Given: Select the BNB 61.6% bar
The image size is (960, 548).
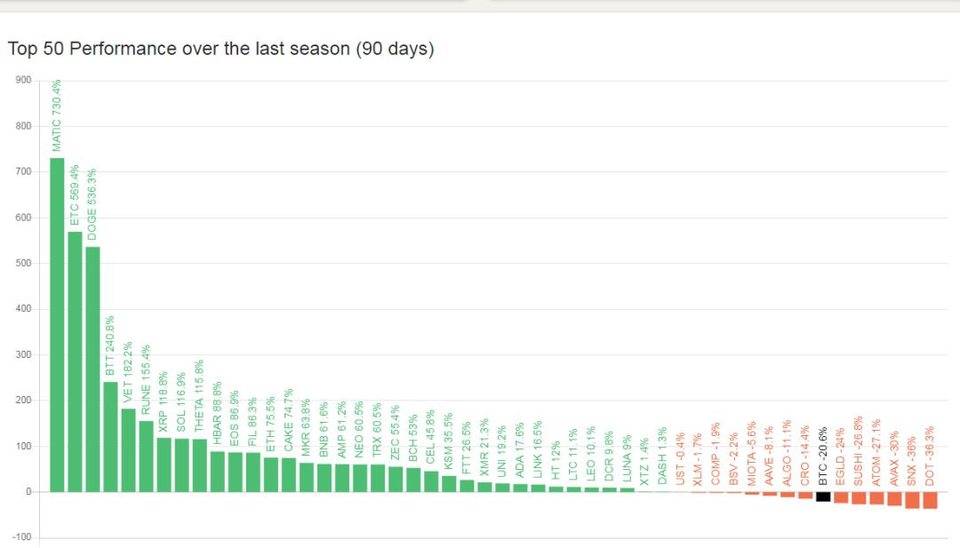Looking at the screenshot, I should point(324,478).
